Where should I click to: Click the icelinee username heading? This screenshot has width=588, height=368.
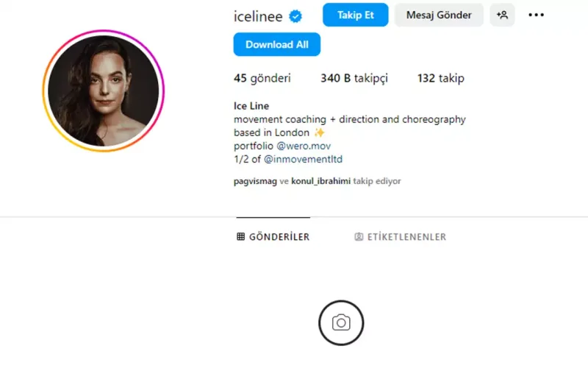point(258,16)
